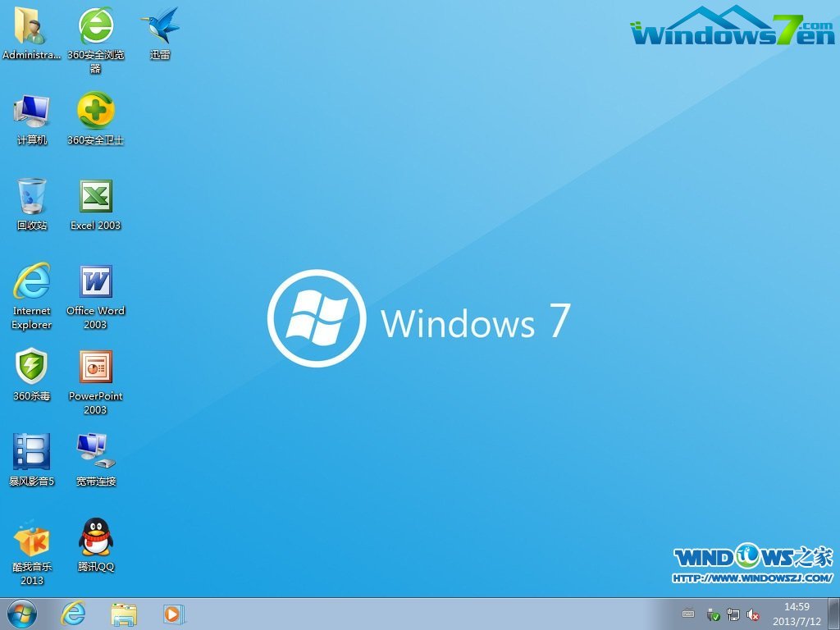Select the 酷我音乐 2013 desktop icon
Image resolution: width=840 pixels, height=630 pixels.
pyautogui.click(x=32, y=539)
